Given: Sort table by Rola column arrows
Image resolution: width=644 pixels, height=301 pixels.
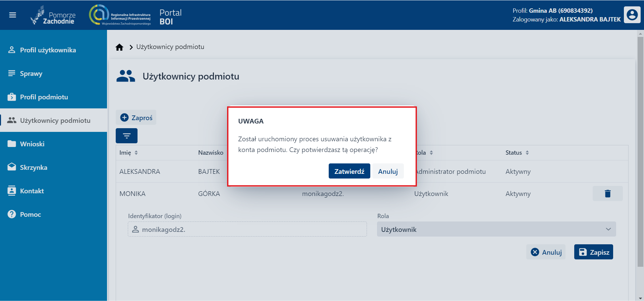Looking at the screenshot, I should coord(431,153).
